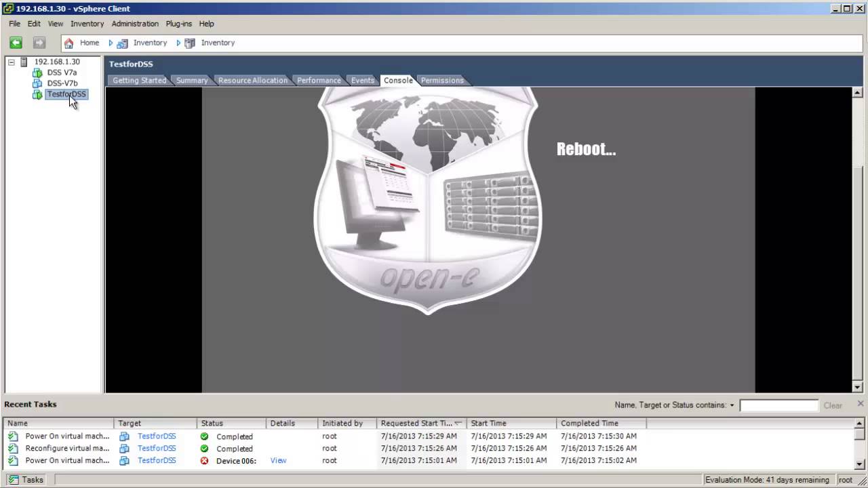The image size is (868, 488).
Task: Select DSS-V7b in inventory tree
Action: (x=62, y=83)
